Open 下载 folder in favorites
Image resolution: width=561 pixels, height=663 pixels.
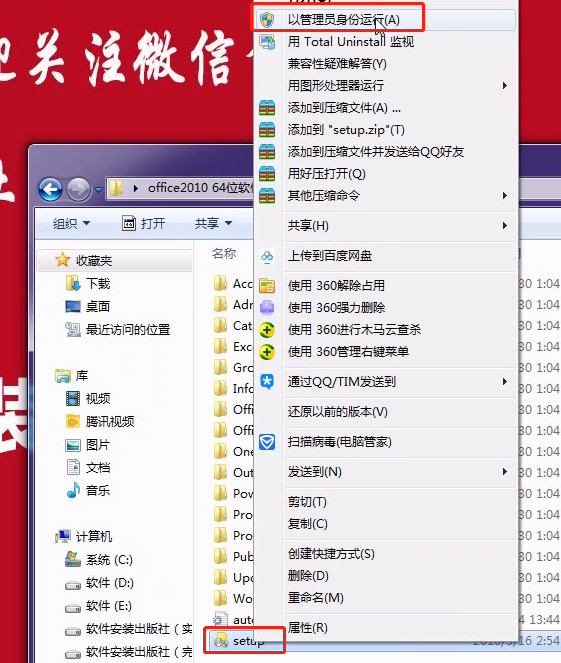[x=88, y=283]
